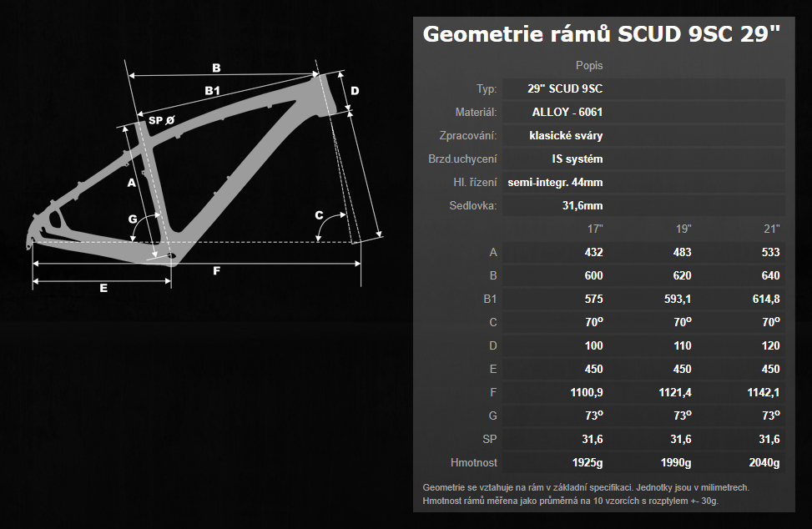The width and height of the screenshot is (812, 529).
Task: Select the "29" SCUD 9SC" type value
Action: [x=565, y=89]
